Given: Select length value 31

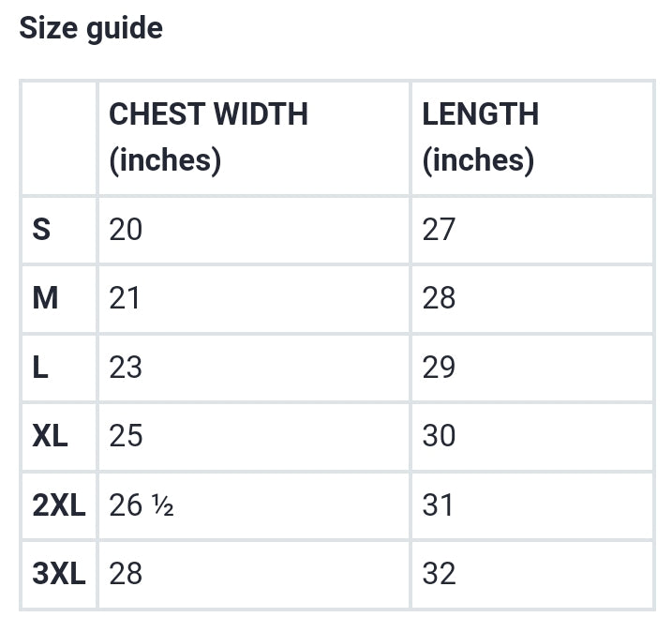Looking at the screenshot, I should (438, 504).
